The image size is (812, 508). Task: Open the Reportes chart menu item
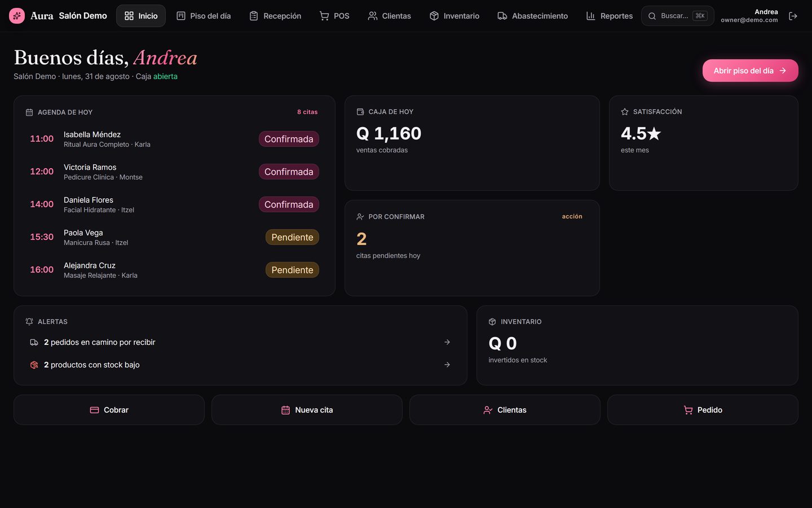[x=610, y=16]
